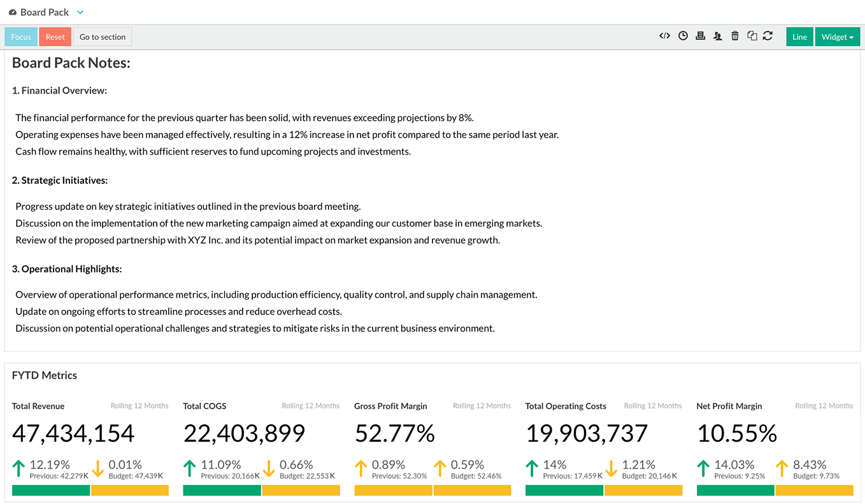View snapshot history via the clock icon
This screenshot has height=504, width=865.
(x=683, y=36)
